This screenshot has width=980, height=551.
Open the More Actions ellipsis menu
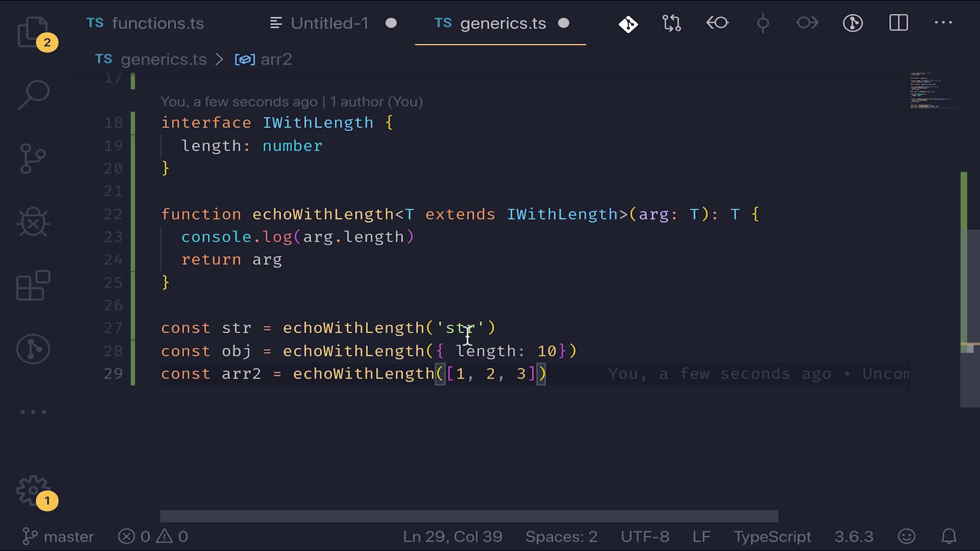[x=943, y=23]
